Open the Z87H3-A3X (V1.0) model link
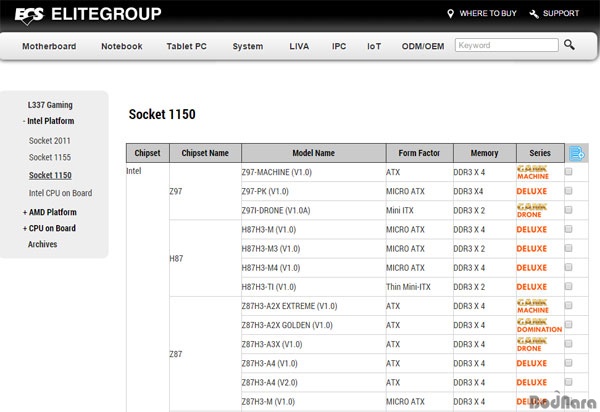600x412 pixels. pos(272,345)
